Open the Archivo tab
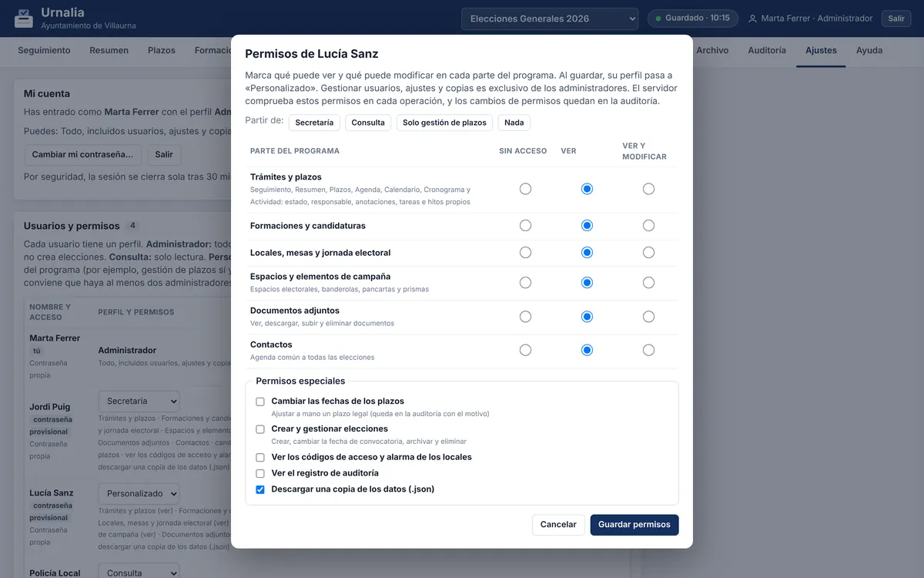This screenshot has width=924, height=578. (712, 50)
